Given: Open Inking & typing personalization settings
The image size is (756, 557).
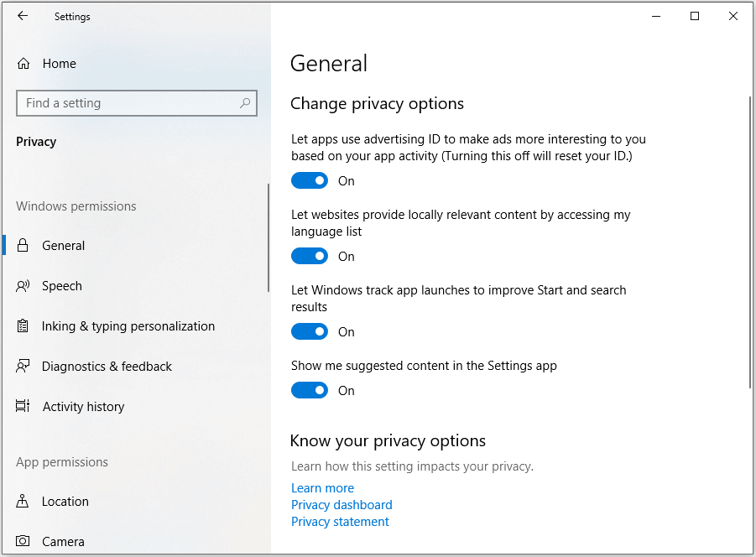Looking at the screenshot, I should point(128,325).
